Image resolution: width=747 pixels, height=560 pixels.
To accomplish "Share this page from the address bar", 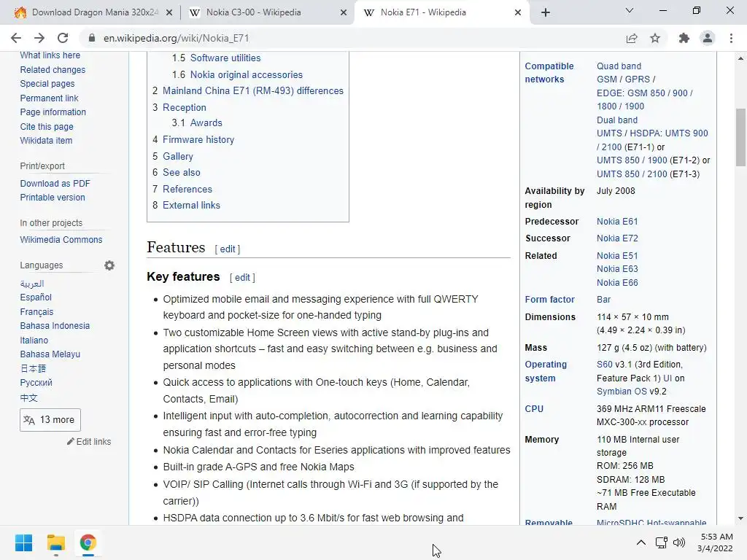I will tap(632, 38).
